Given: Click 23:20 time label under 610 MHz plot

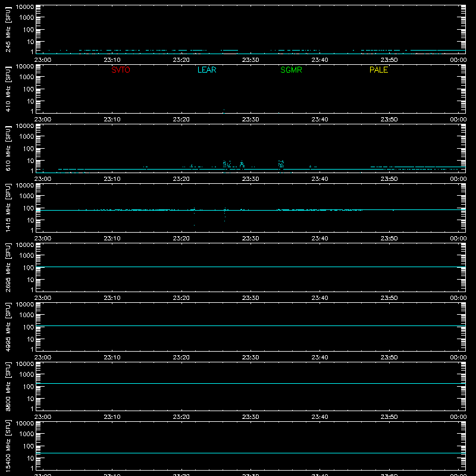Looking at the screenshot, I should tap(181, 179).
